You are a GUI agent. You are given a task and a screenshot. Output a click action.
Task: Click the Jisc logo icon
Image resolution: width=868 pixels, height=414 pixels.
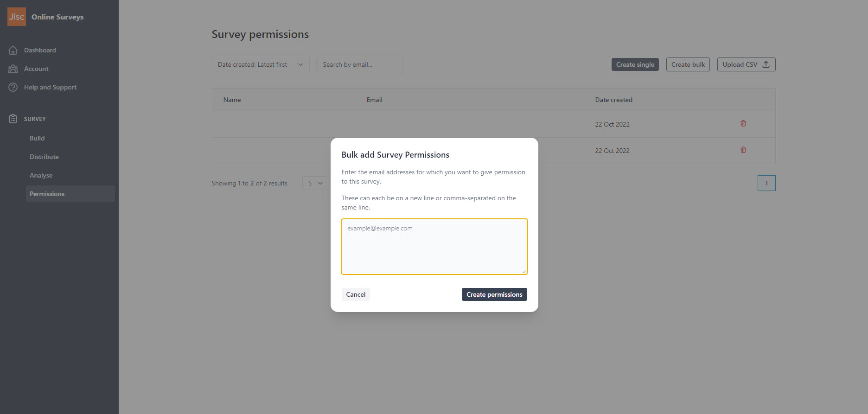(x=17, y=17)
